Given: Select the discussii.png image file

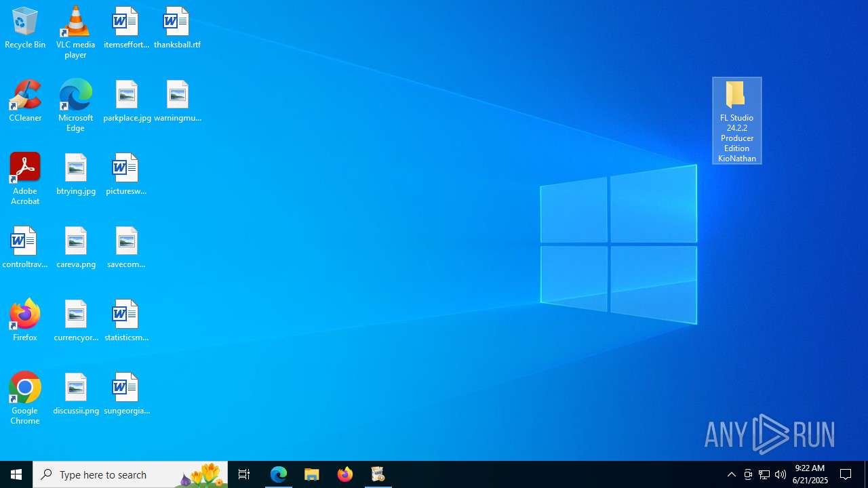Looking at the screenshot, I should pos(76,394).
